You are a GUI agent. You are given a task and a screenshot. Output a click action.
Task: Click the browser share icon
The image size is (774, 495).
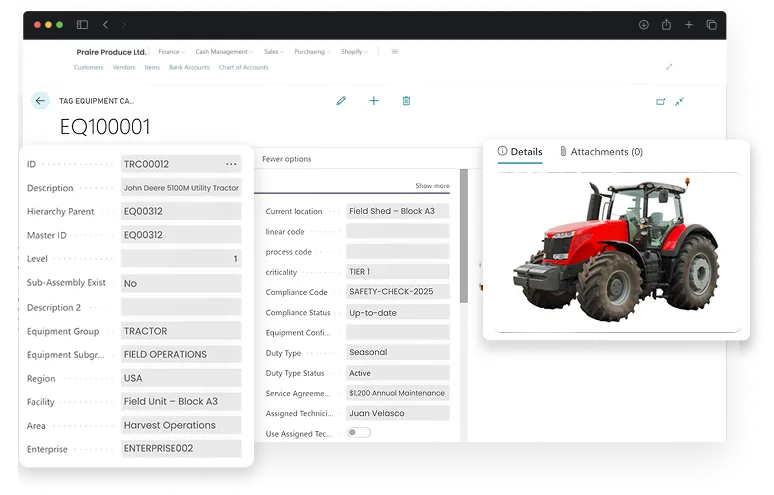tap(666, 25)
